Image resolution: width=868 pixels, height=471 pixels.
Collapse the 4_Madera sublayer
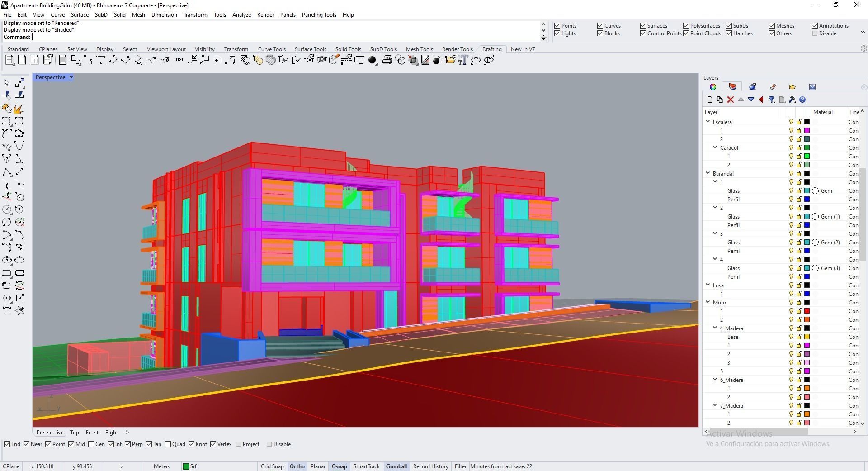coord(715,328)
